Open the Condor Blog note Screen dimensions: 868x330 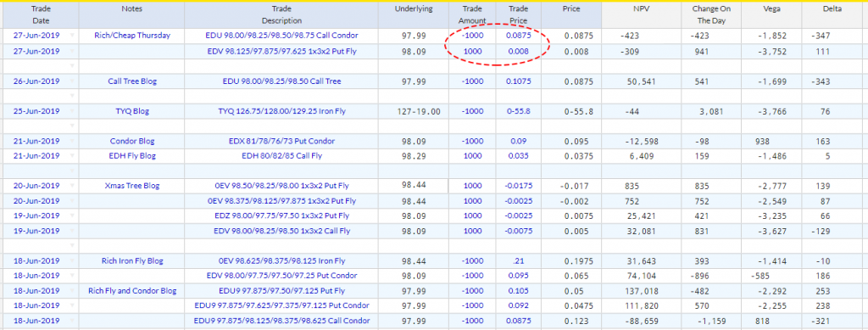coord(131,141)
